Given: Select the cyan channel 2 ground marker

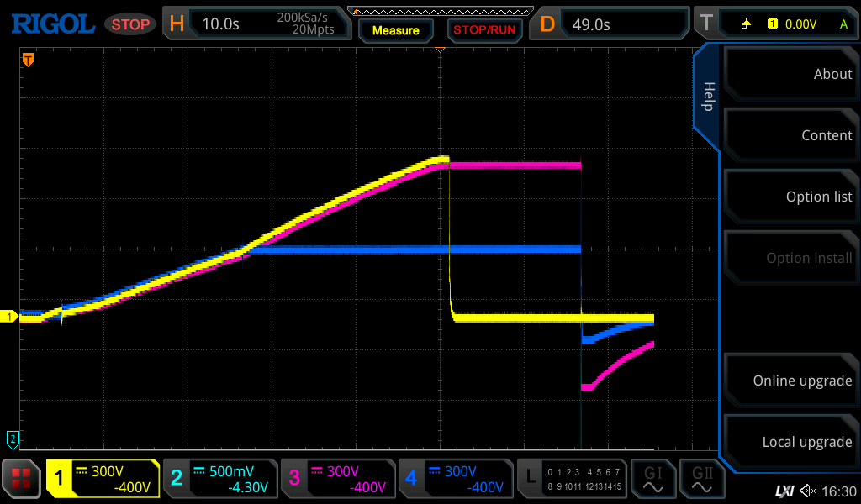Looking at the screenshot, I should (x=12, y=438).
